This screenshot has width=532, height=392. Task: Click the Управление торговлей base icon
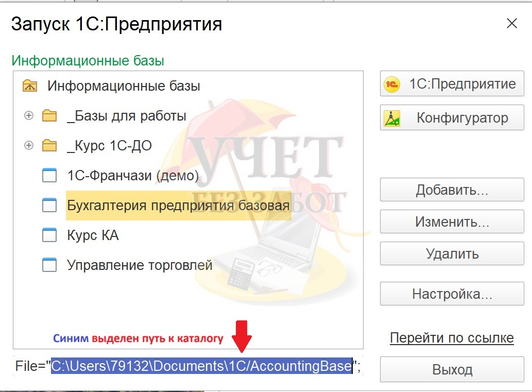click(49, 265)
